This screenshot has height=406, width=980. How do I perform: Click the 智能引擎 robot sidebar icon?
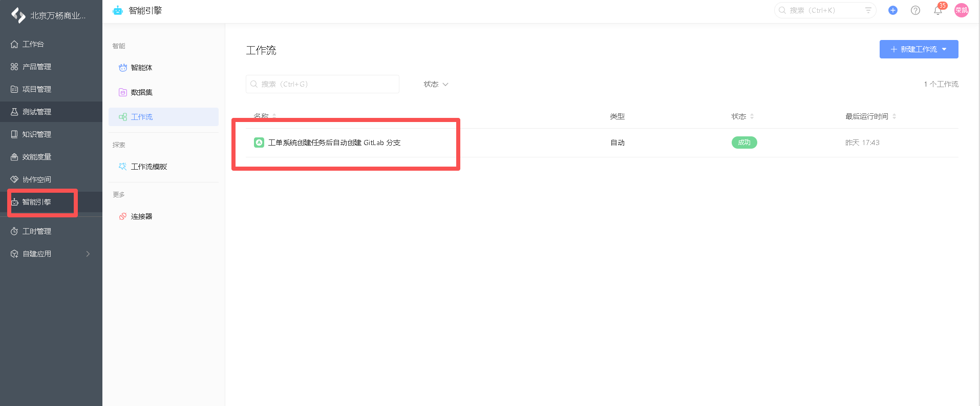[14, 202]
